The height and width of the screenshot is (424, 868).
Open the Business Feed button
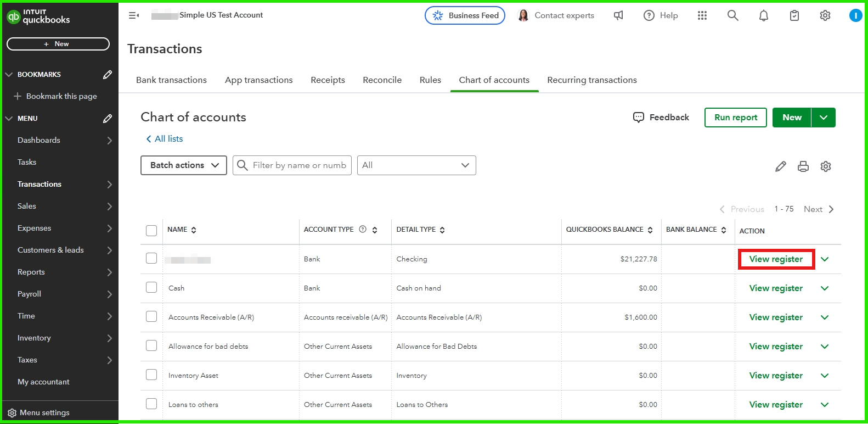(465, 15)
